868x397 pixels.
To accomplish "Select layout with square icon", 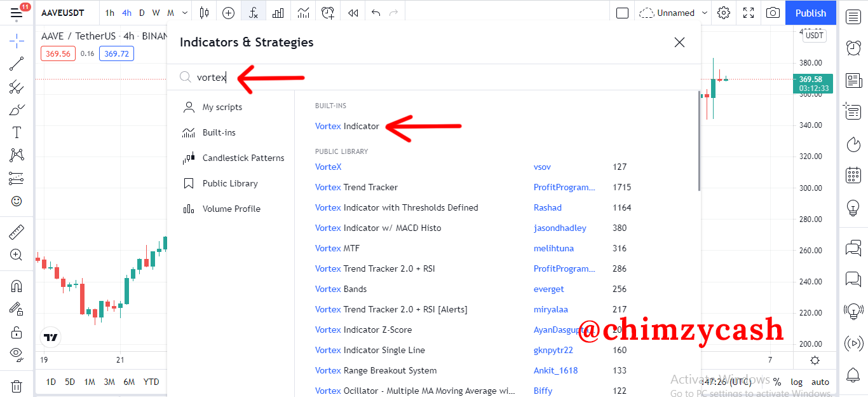I will point(623,13).
